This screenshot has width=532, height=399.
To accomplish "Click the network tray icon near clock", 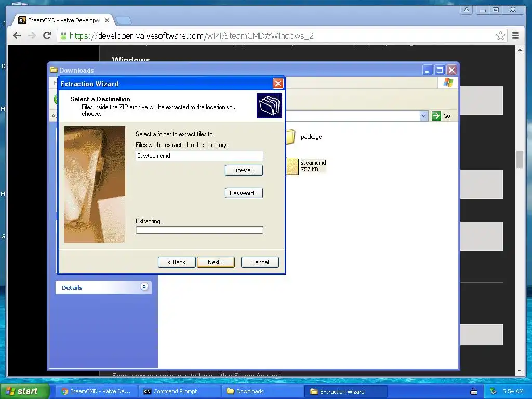I will pyautogui.click(x=494, y=391).
